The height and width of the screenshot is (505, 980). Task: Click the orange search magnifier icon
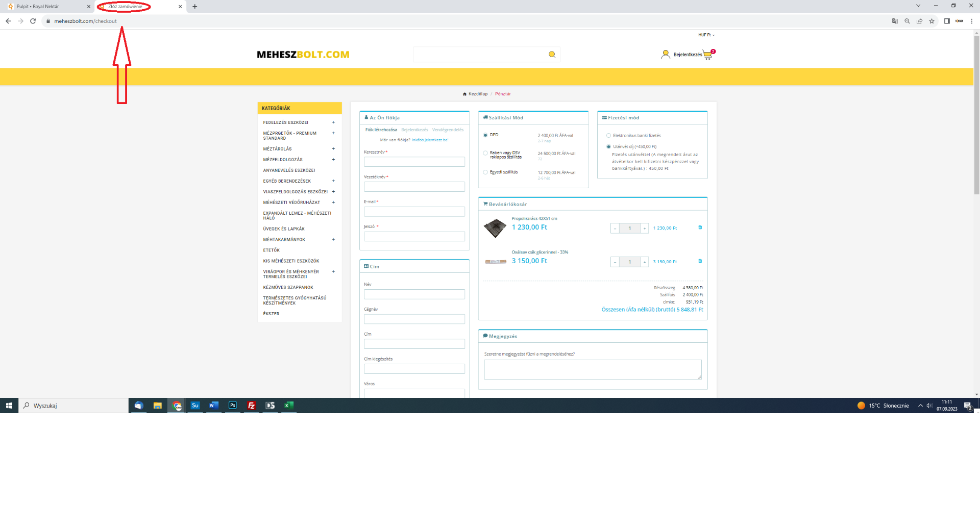pos(552,55)
